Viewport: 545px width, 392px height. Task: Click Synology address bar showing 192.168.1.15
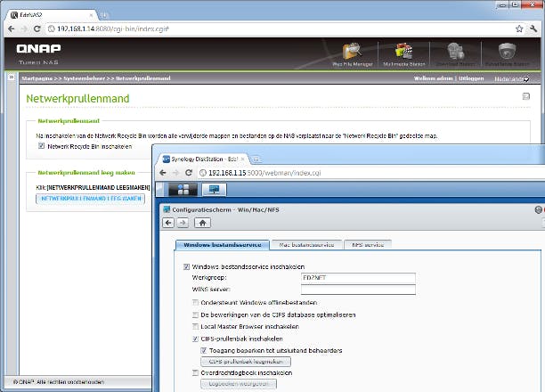tap(372, 173)
